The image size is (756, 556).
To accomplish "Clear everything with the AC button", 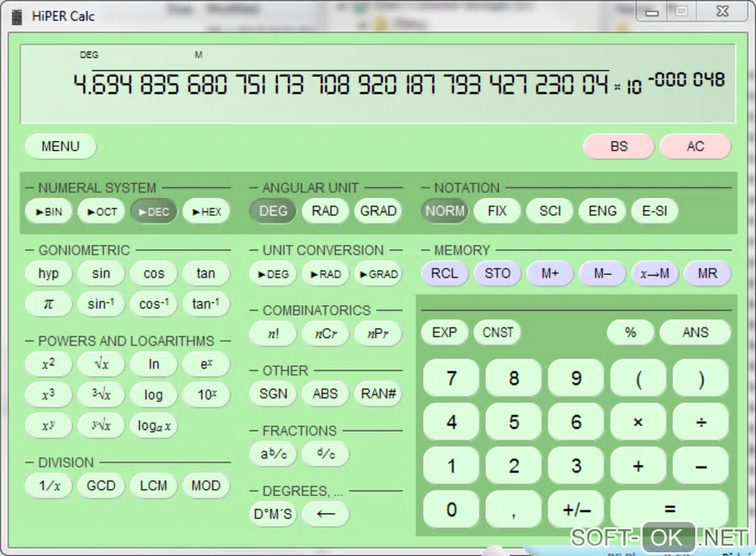I will coord(695,146).
